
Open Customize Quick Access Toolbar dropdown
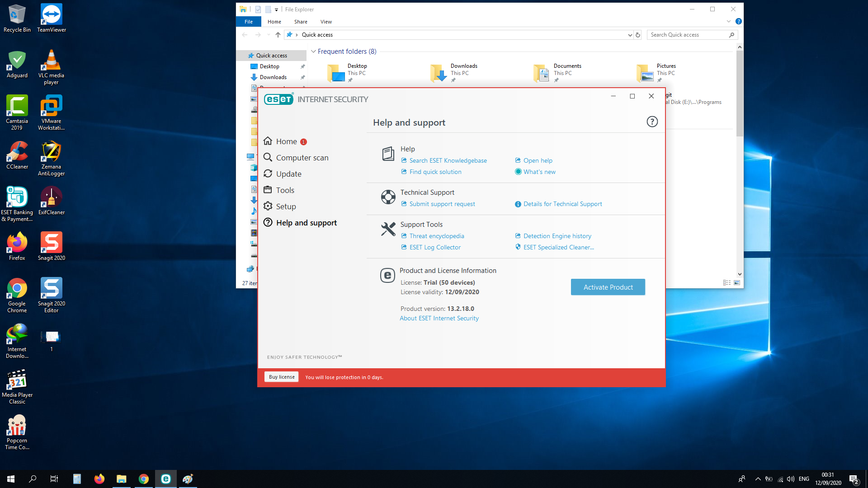click(276, 9)
